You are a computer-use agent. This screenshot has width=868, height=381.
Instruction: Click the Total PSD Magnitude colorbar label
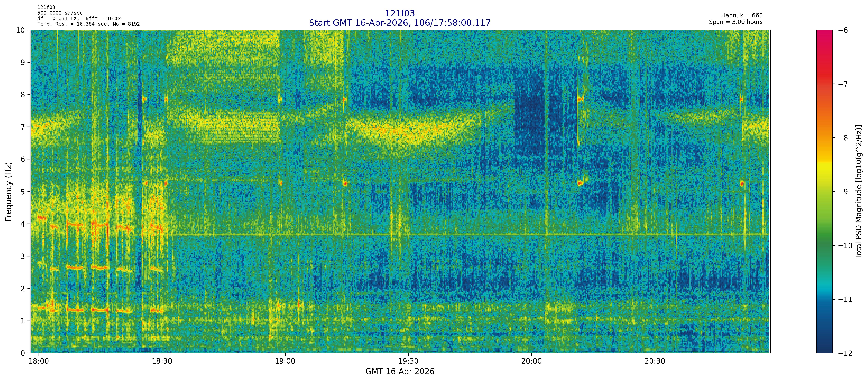pos(859,192)
